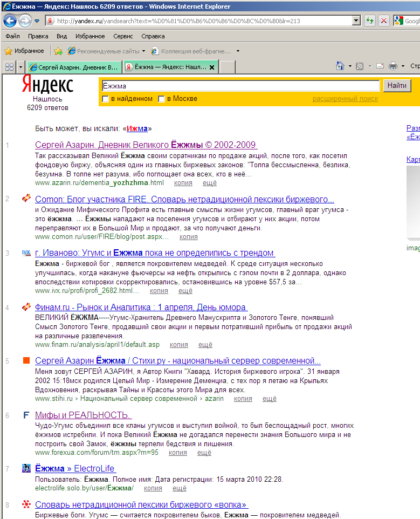
Task: Open Мифы и РЕАЛЬНОСТЬ result
Action: 83,415
